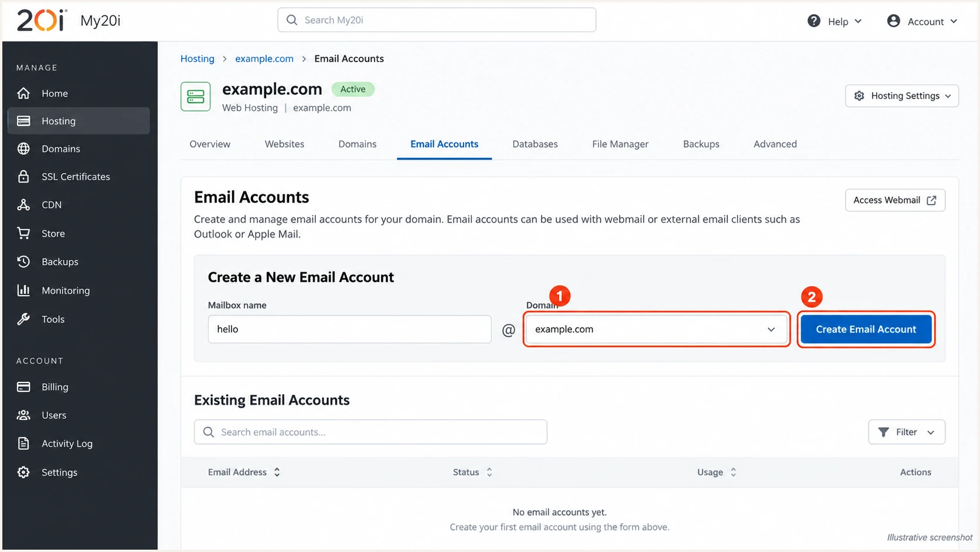980x552 pixels.
Task: Click the Search email accounts field
Action: click(x=370, y=432)
